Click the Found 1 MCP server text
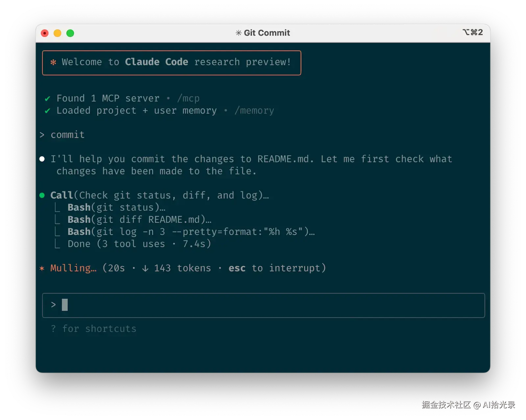Screen dimensions: 526x420 pos(108,98)
